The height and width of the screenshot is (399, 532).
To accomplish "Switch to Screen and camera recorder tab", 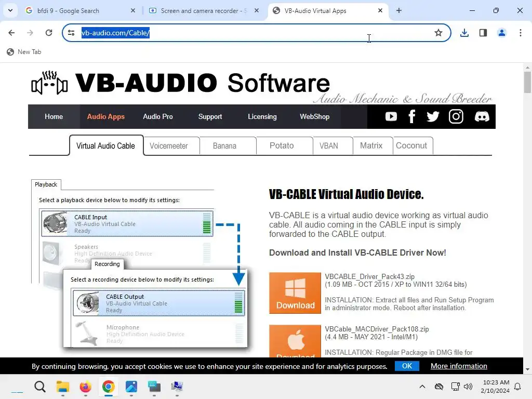I will pos(204,10).
